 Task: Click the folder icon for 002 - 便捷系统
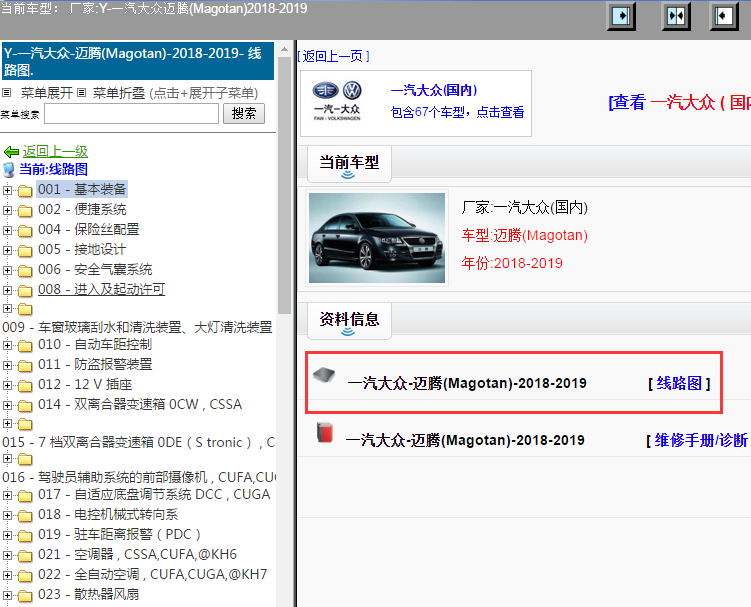[x=25, y=211]
